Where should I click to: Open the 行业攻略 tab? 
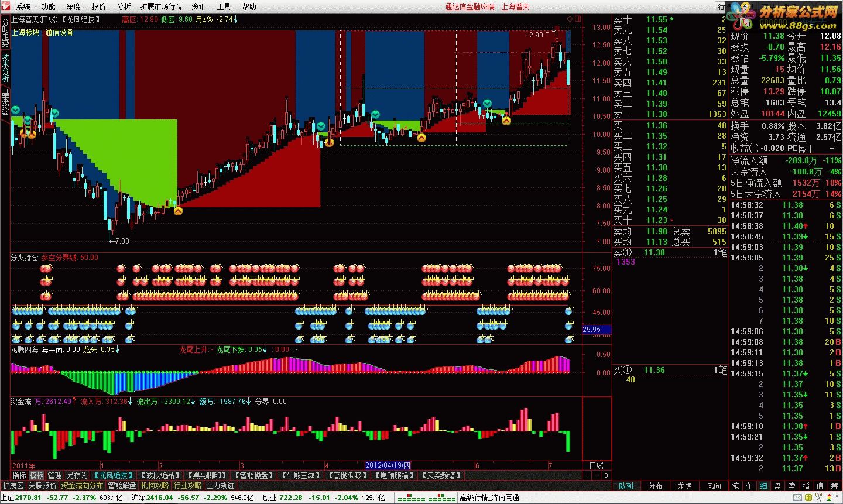pyautogui.click(x=187, y=485)
